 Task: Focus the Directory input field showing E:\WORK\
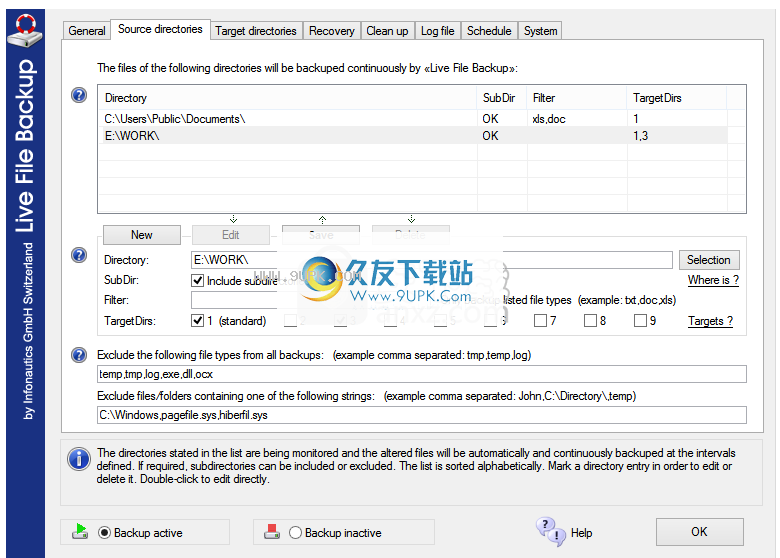[x=431, y=260]
